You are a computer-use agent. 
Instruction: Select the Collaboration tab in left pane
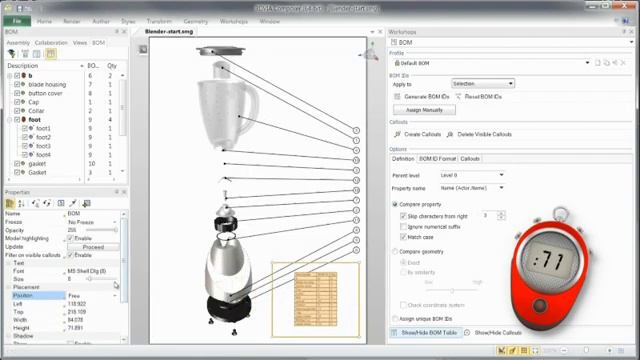[x=51, y=42]
